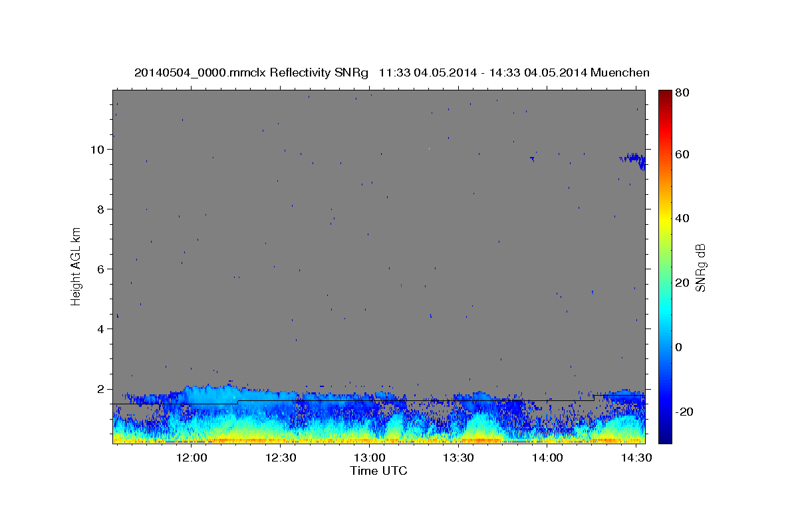
Task: Click the 'Muenchen' location label in title
Action: click(x=618, y=72)
